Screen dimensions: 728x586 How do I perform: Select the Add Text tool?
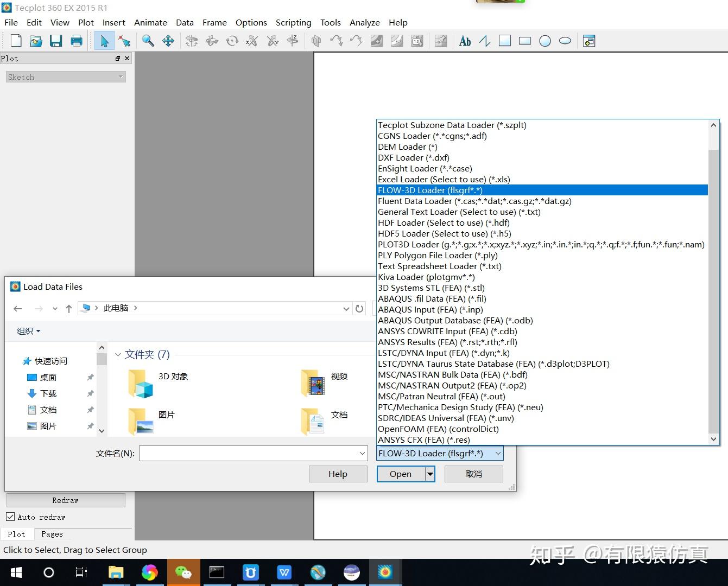pyautogui.click(x=465, y=41)
